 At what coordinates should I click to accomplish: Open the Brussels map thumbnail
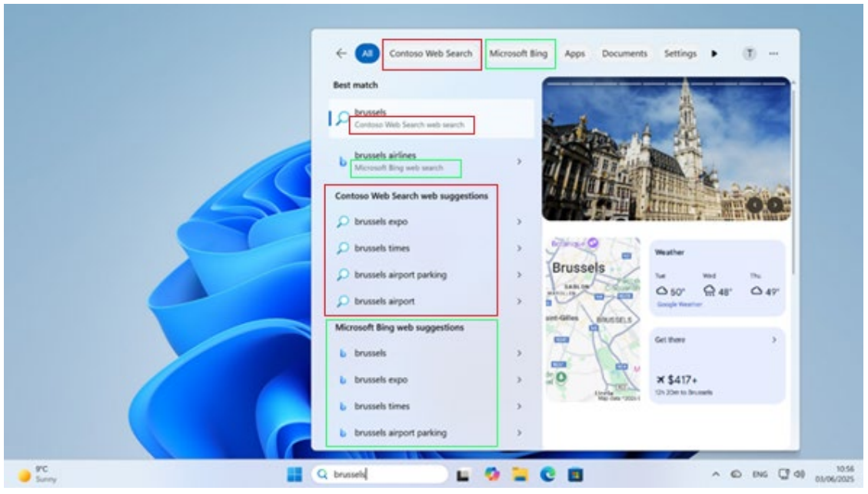point(593,319)
